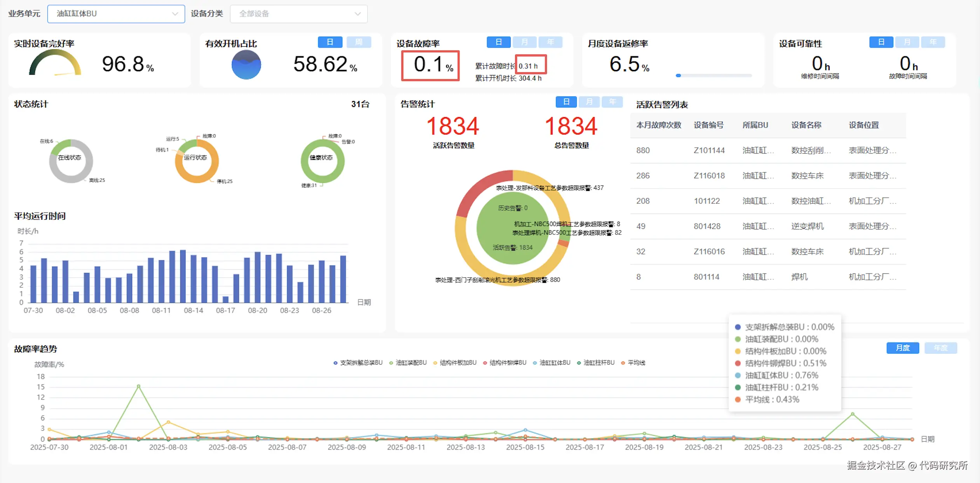Click the online status donut chart

coord(71,160)
